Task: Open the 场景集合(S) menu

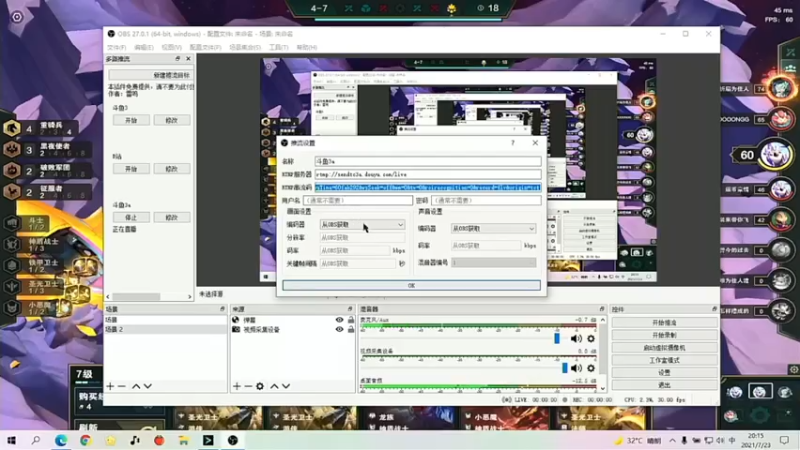Action: [x=245, y=47]
